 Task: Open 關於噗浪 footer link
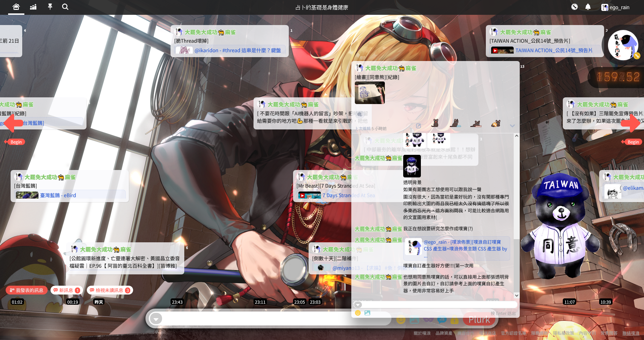click(422, 333)
